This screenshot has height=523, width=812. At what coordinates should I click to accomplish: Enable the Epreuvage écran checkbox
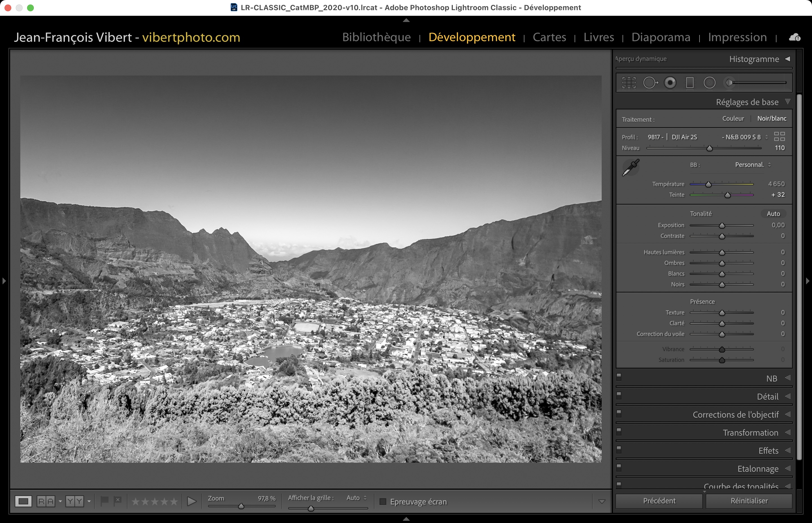click(x=383, y=502)
